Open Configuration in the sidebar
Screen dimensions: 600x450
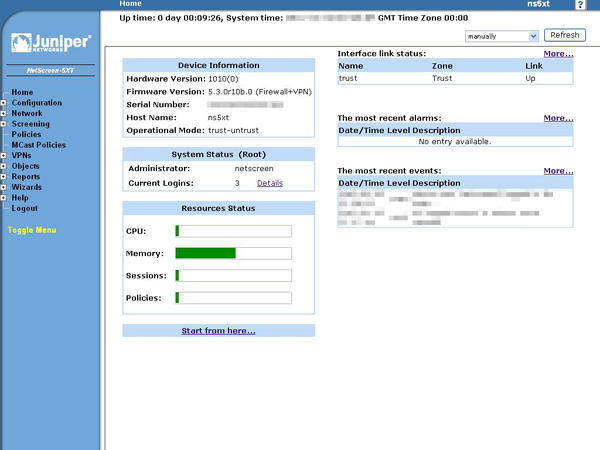(37, 103)
